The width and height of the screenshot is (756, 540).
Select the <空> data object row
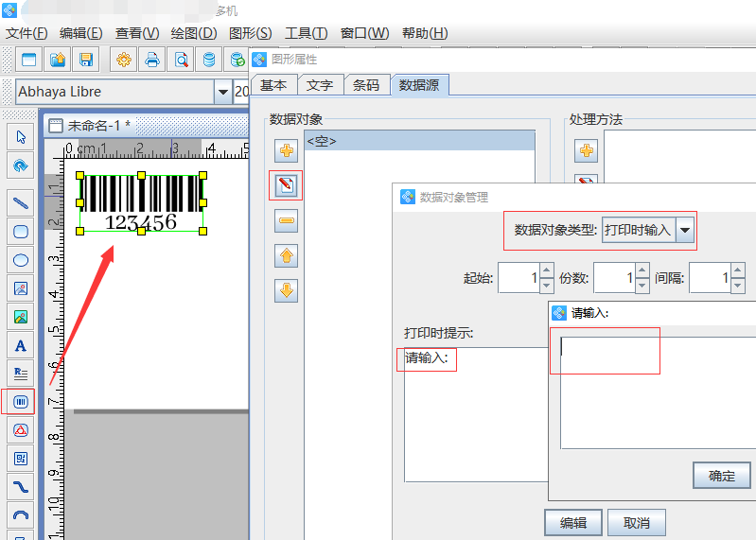point(419,141)
